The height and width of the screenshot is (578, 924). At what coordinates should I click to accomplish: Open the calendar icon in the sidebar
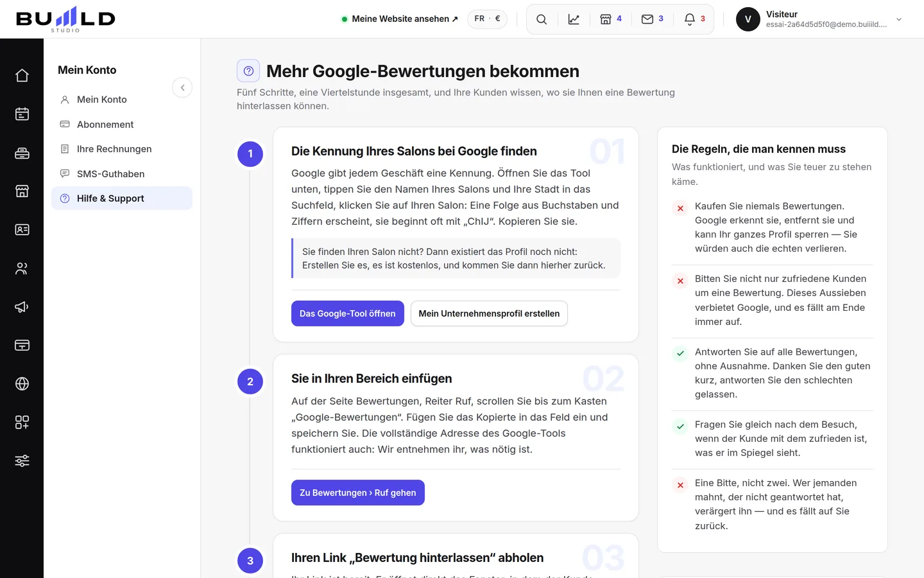click(x=22, y=114)
